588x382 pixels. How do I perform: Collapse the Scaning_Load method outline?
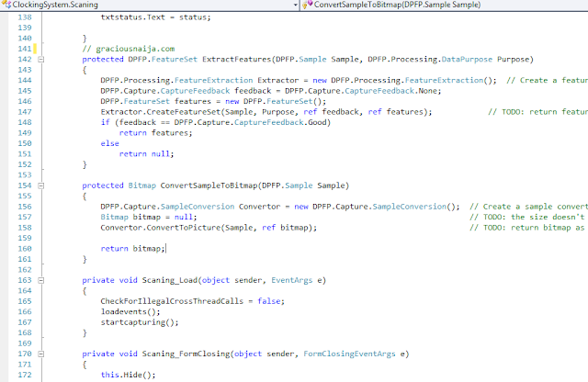pyautogui.click(x=41, y=280)
